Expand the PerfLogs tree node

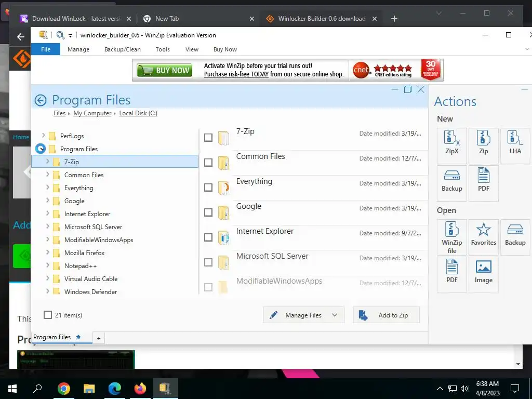[44, 136]
